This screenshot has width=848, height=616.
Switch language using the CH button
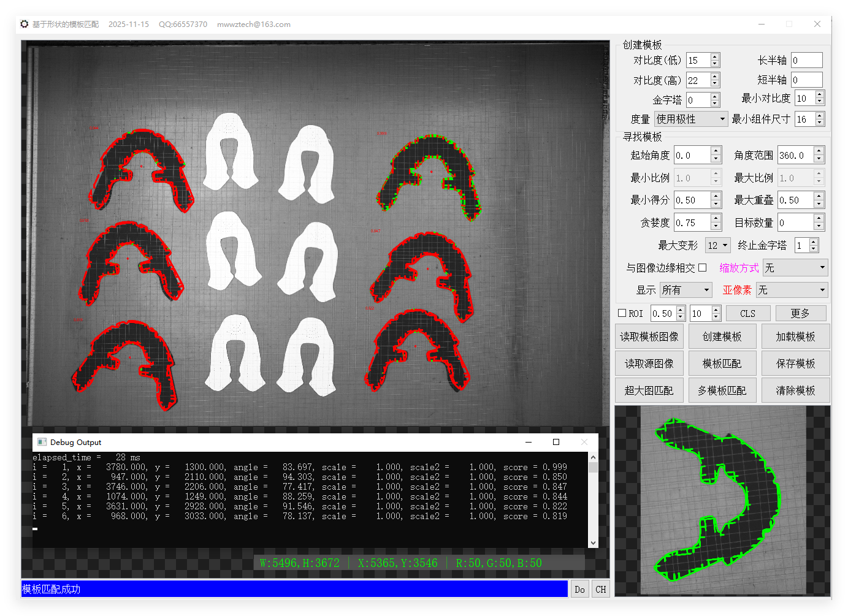(x=600, y=588)
